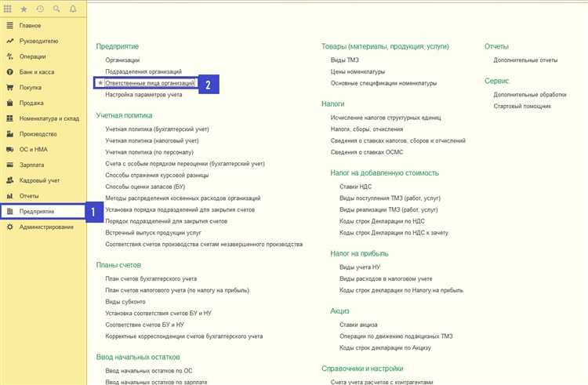Open Ставки НДС link
This screenshot has height=385, width=588.
[355, 187]
